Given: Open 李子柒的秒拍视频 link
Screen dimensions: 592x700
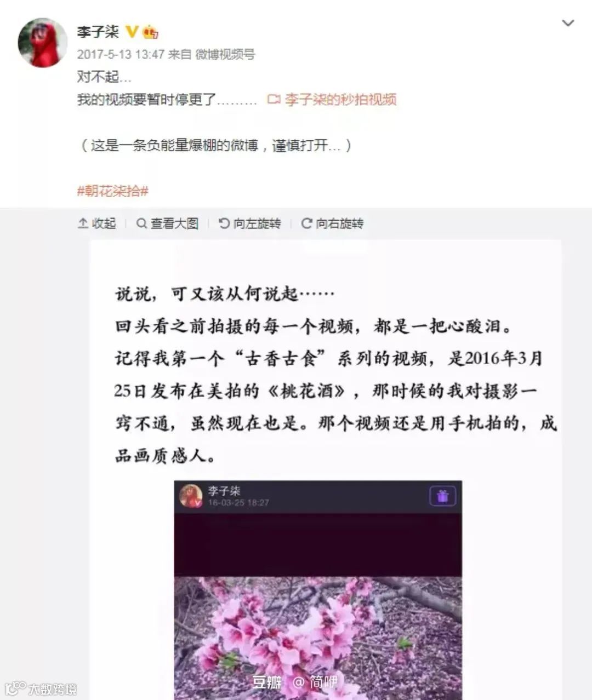Looking at the screenshot, I should pyautogui.click(x=340, y=100).
